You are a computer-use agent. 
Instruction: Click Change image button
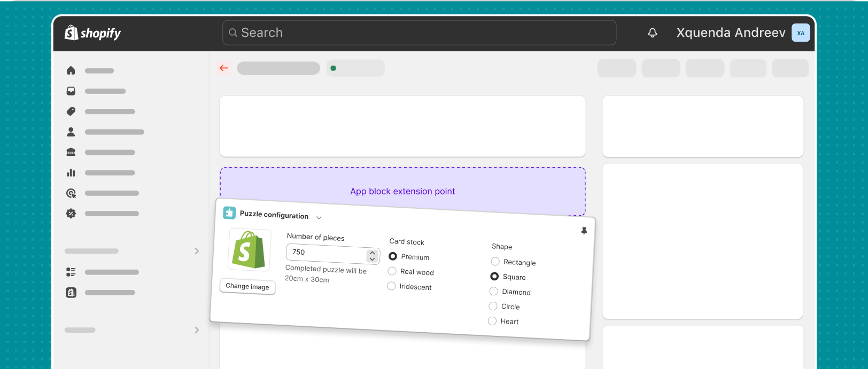pyautogui.click(x=247, y=286)
